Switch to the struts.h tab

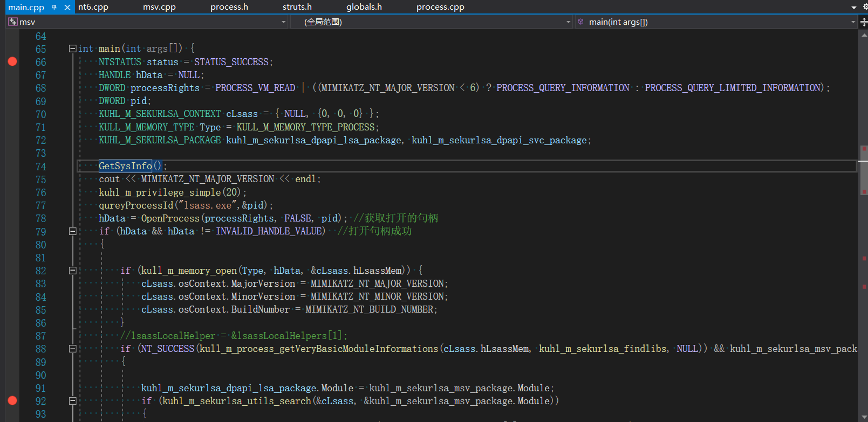click(x=297, y=7)
